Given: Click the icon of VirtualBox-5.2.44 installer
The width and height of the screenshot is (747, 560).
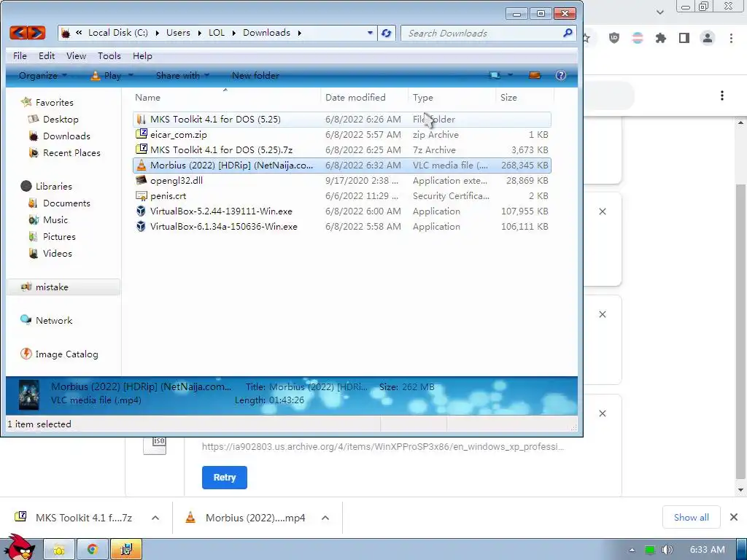Looking at the screenshot, I should click(x=141, y=211).
